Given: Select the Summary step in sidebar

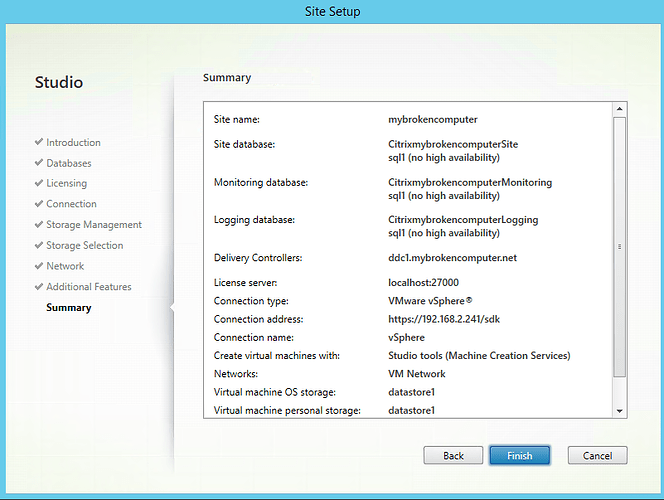Looking at the screenshot, I should point(68,308).
